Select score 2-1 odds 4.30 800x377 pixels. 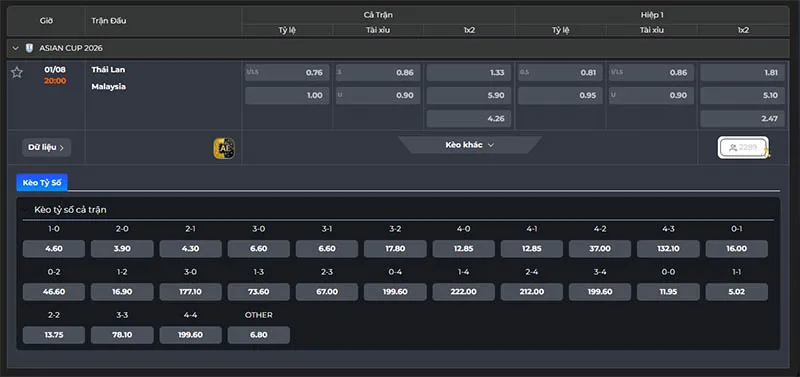(x=190, y=249)
